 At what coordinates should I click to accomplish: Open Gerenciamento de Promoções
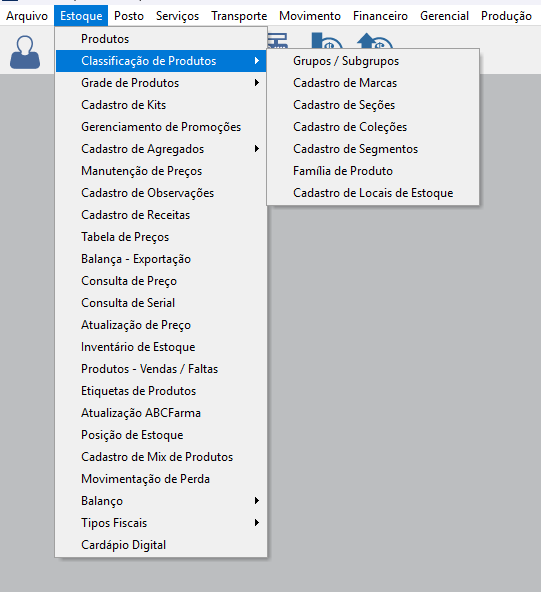[161, 127]
